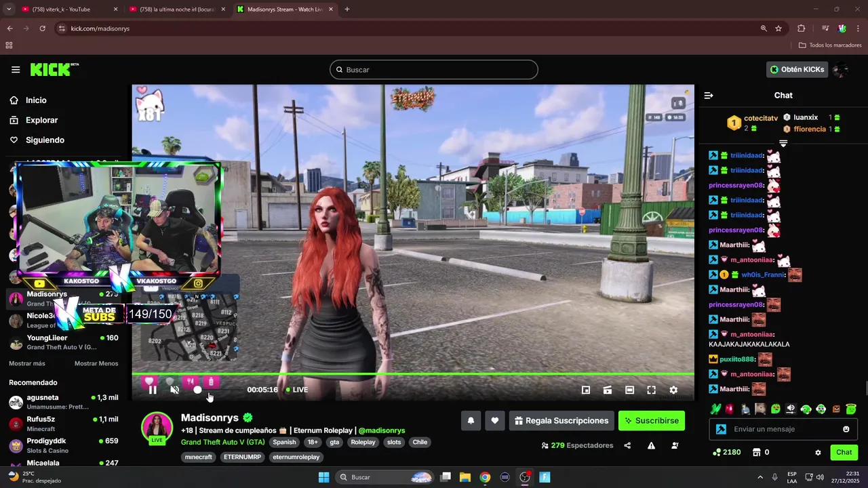
Task: Click Mostrar Menos in followed list
Action: tap(96, 364)
